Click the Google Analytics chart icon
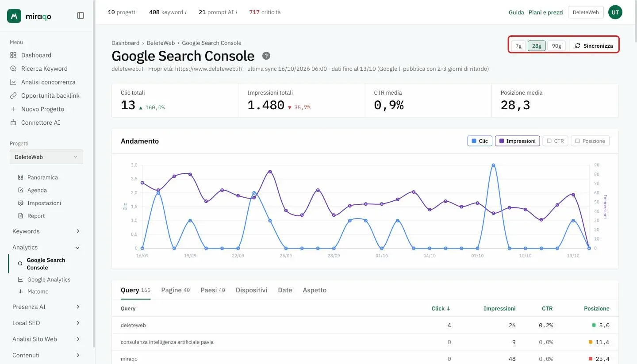Image resolution: width=637 pixels, height=364 pixels. coord(20,280)
